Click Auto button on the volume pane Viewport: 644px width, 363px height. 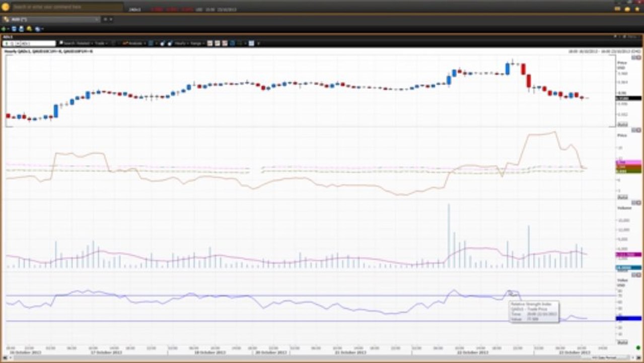[x=622, y=270]
